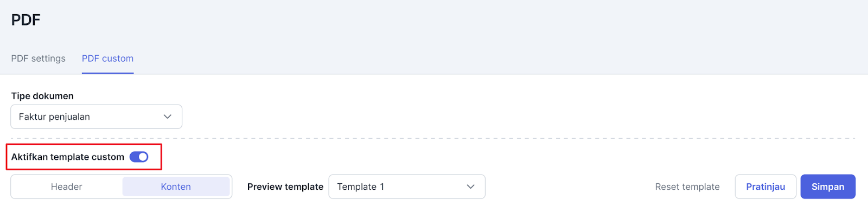Click the Tipe dokumen field label

[x=42, y=96]
